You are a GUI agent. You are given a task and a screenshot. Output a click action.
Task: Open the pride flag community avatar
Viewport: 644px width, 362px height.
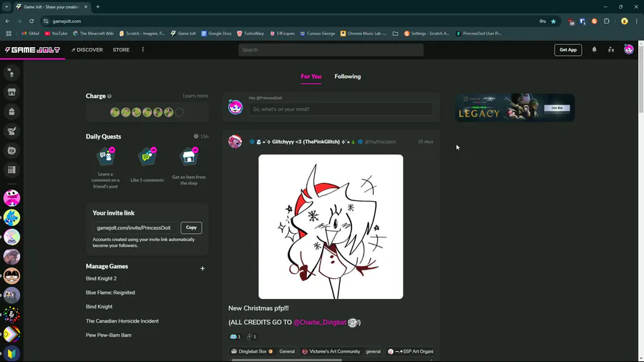coord(11,335)
